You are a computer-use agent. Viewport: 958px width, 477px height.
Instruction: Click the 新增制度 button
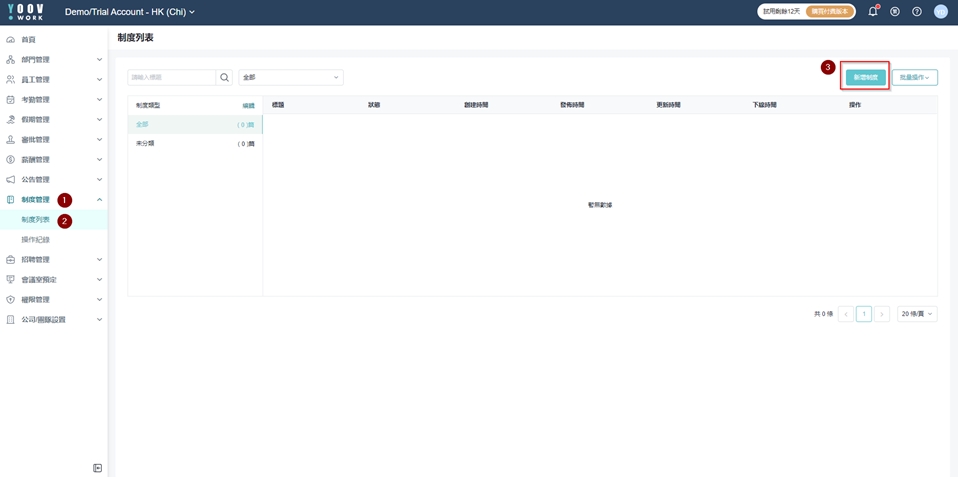pos(865,77)
